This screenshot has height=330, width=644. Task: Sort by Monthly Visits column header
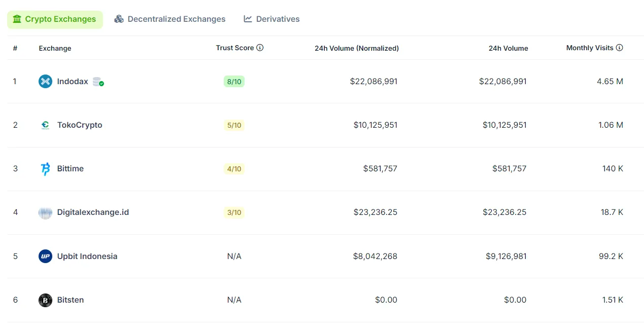tap(590, 48)
